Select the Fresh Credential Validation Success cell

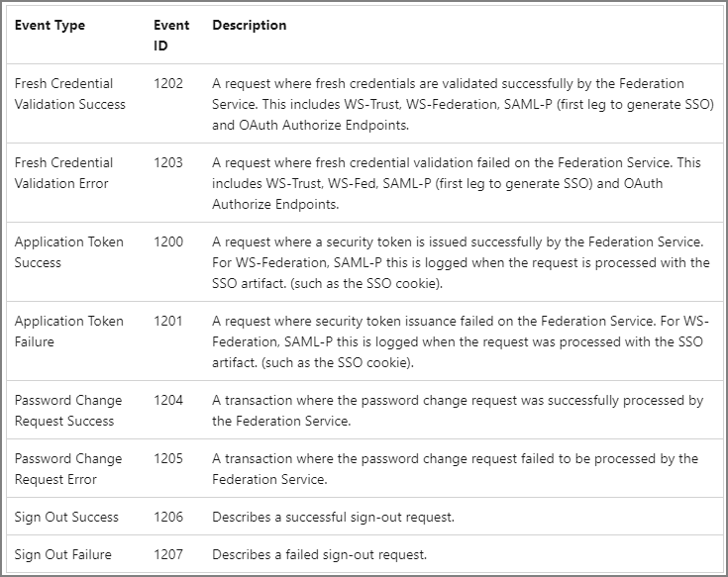click(69, 94)
